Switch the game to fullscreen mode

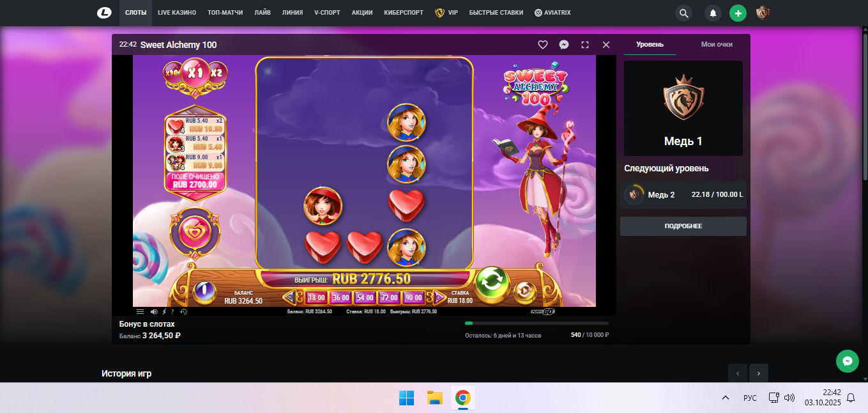coord(585,45)
